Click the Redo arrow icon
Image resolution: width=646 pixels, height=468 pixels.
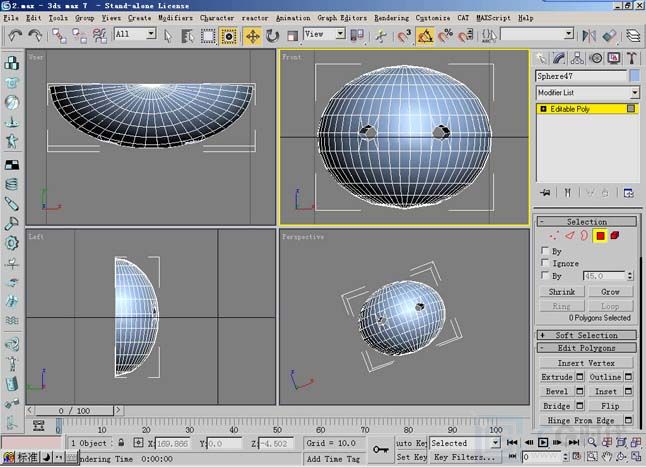(x=35, y=35)
